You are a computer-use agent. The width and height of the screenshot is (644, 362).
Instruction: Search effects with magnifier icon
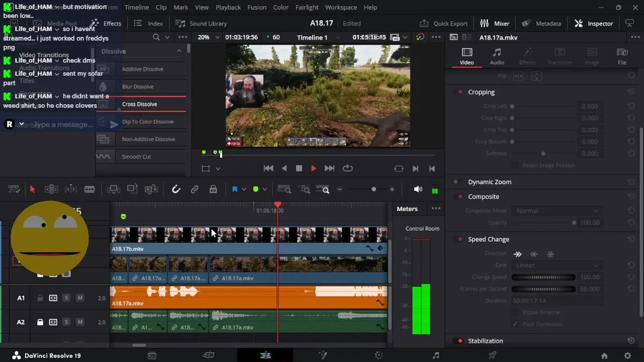click(156, 37)
